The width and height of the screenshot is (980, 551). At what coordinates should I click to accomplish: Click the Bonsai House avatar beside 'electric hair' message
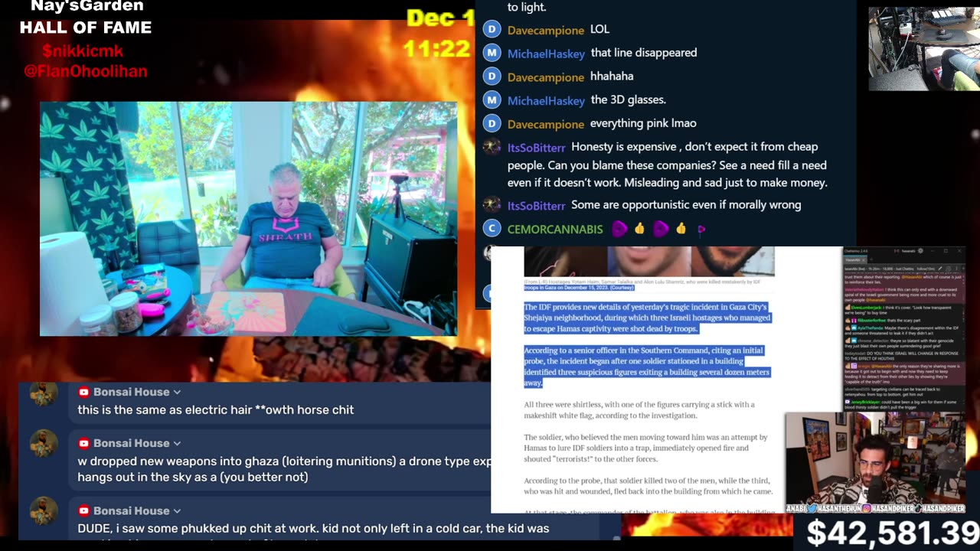[x=44, y=393]
